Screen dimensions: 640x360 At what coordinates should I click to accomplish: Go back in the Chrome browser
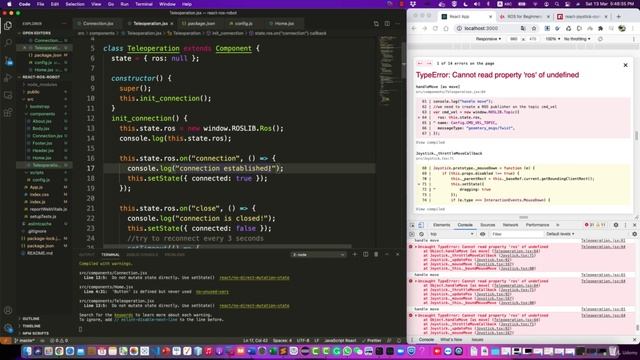[413, 28]
